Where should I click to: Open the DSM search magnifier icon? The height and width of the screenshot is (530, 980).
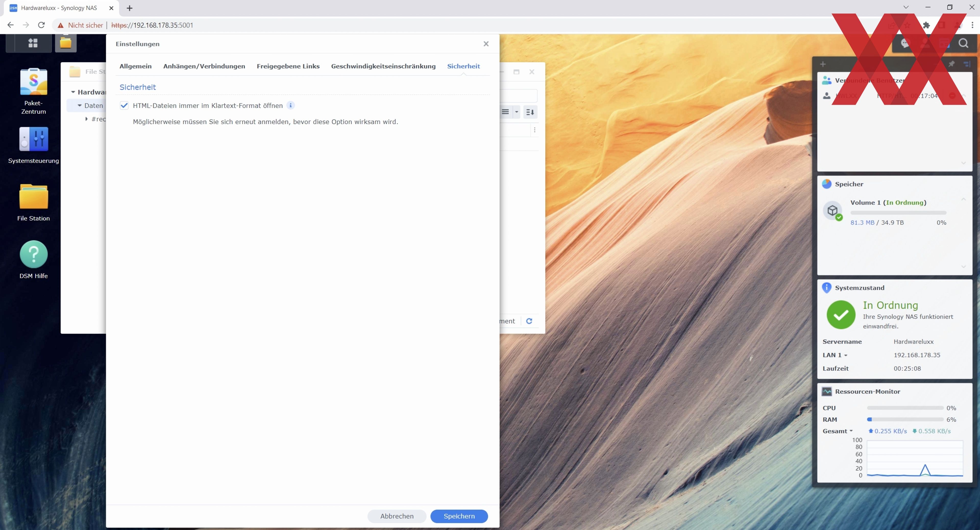point(963,43)
